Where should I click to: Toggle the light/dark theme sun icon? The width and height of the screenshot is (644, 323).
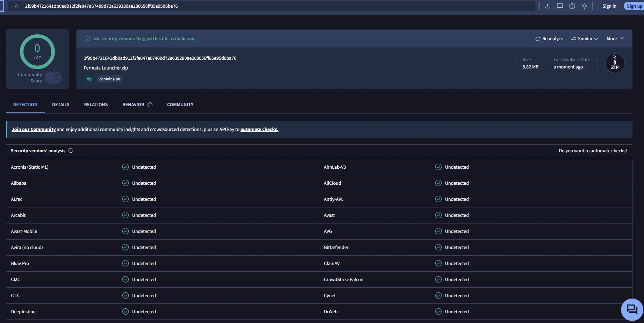point(584,6)
